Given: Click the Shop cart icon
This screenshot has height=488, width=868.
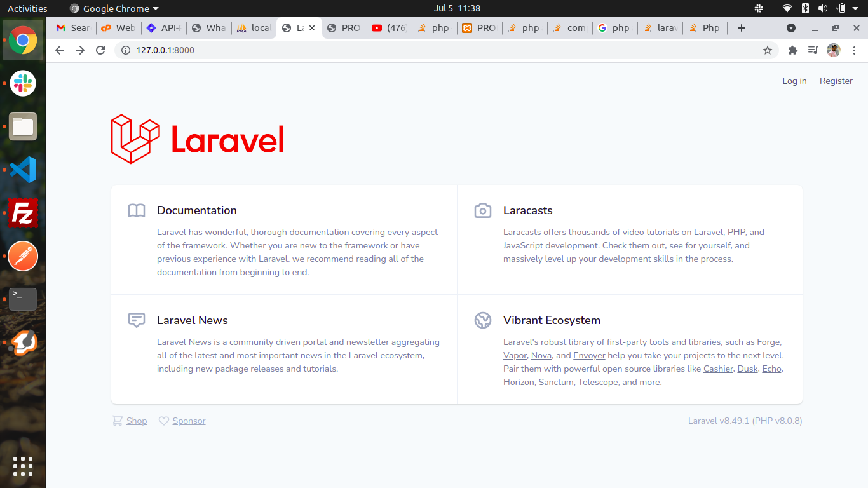Looking at the screenshot, I should click(117, 421).
